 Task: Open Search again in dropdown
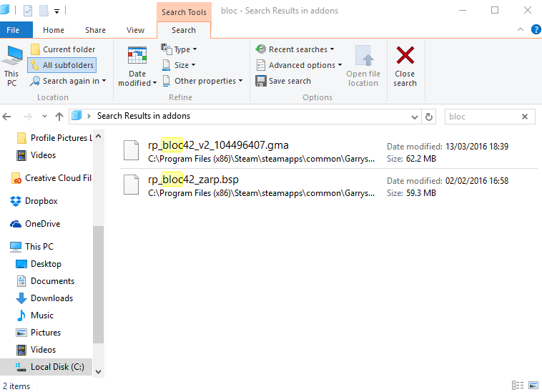pos(68,81)
